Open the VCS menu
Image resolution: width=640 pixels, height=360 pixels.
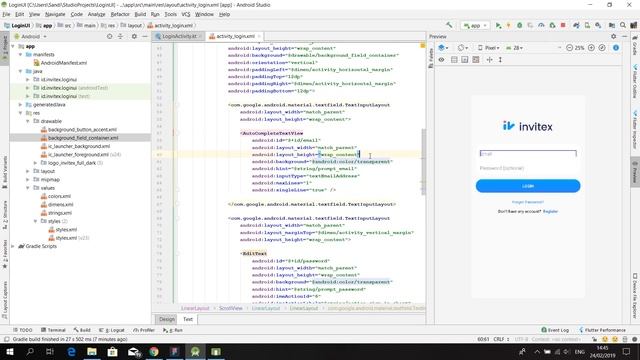[x=186, y=14]
